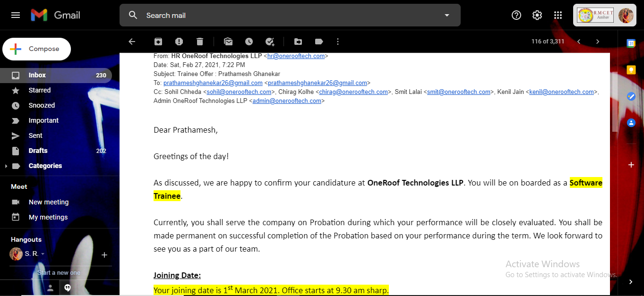644x296 pixels.
Task: Click the hr@onerooftech.com email link
Action: [x=296, y=56]
